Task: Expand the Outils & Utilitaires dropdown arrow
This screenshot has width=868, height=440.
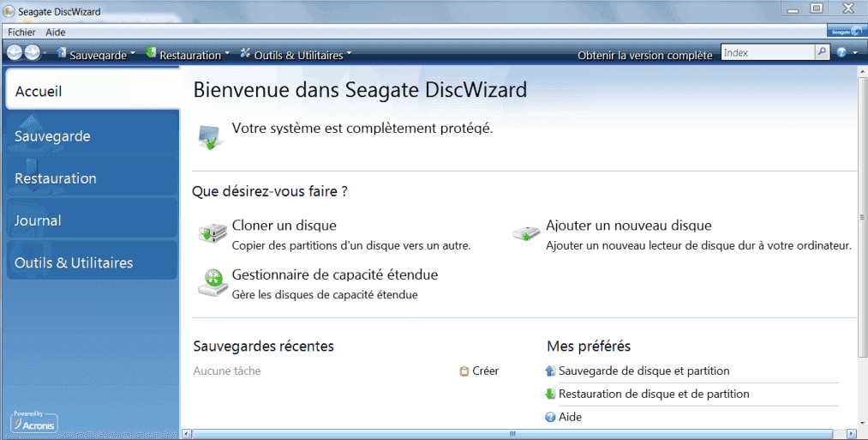Action: coord(349,54)
